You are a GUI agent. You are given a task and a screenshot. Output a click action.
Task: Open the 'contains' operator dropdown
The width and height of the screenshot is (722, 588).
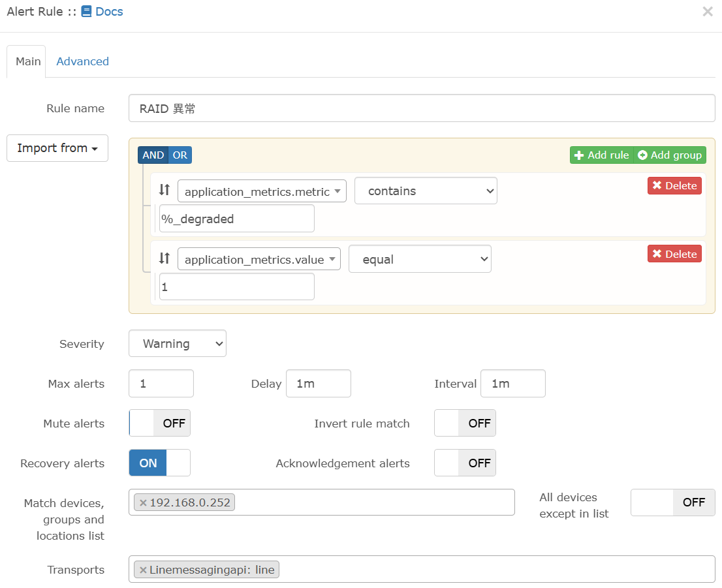tap(426, 191)
